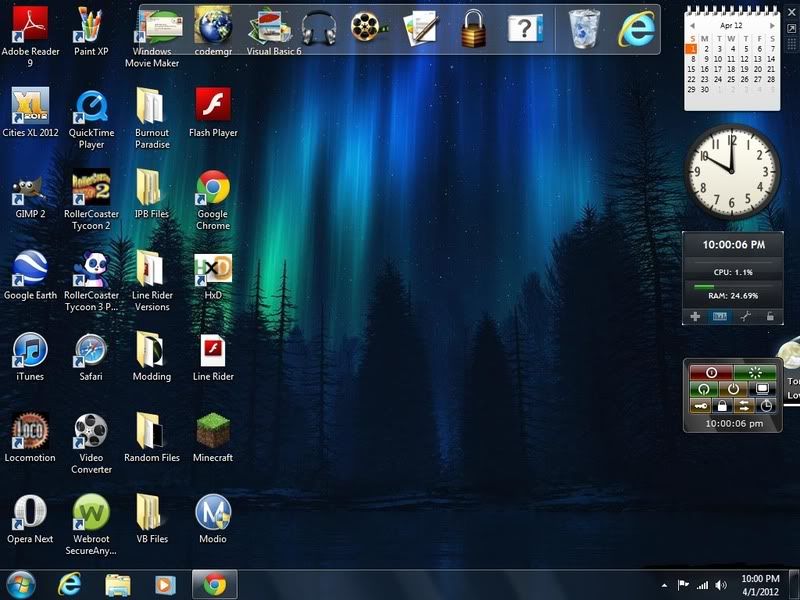800x600 pixels.
Task: Open the network signal tray icon
Action: (x=702, y=585)
